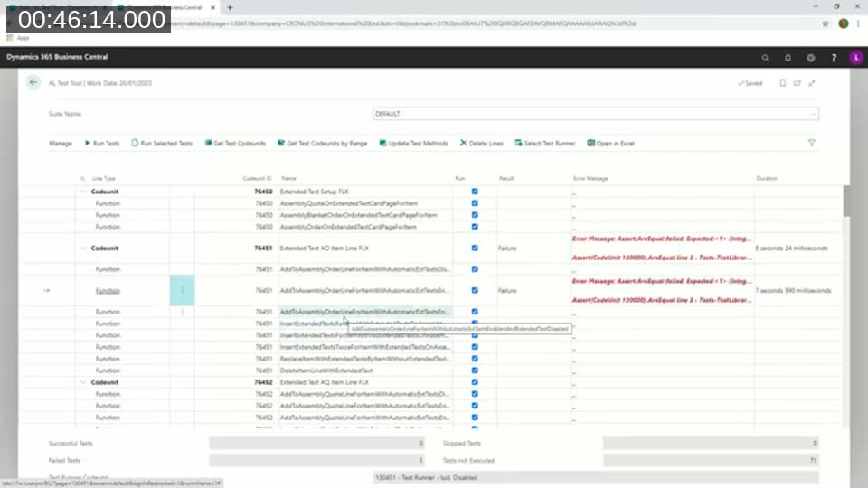868x488 pixels.
Task: Open the help question mark
Action: coord(834,58)
